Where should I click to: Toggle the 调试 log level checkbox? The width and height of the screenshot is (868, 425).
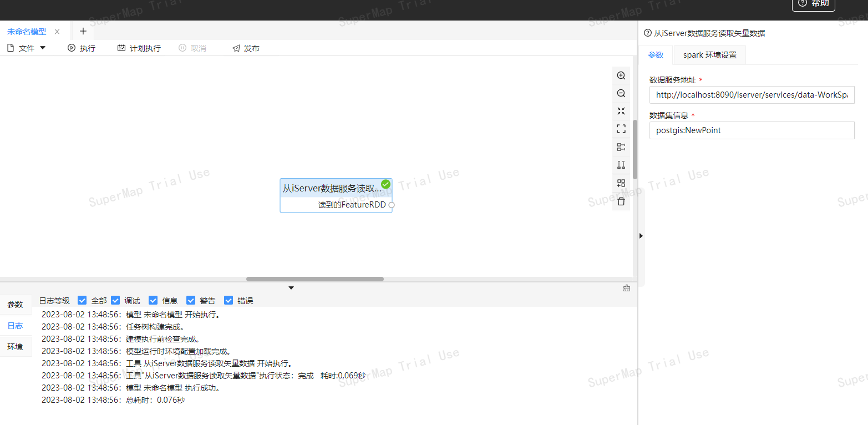tap(115, 300)
